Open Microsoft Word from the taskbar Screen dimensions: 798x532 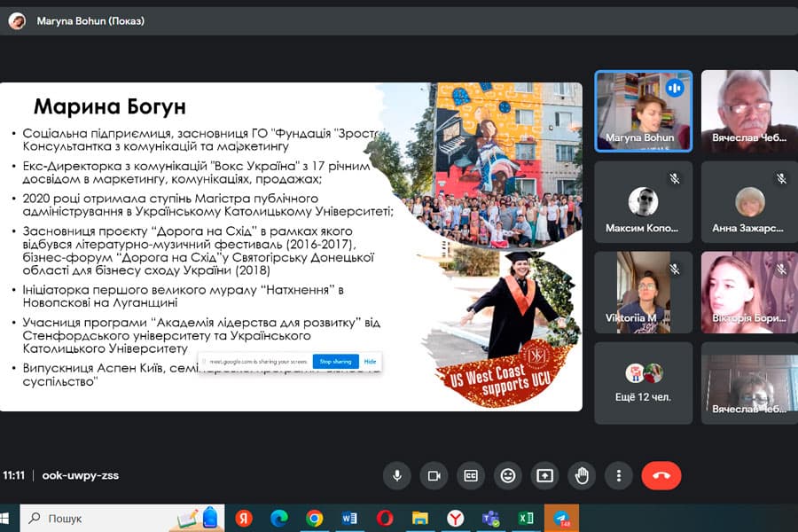coord(349,518)
